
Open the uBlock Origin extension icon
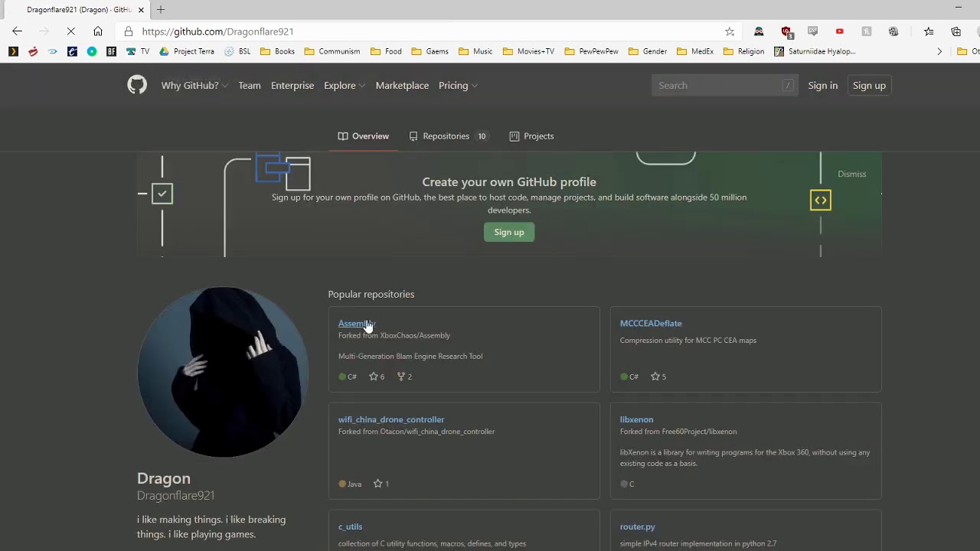pyautogui.click(x=786, y=31)
